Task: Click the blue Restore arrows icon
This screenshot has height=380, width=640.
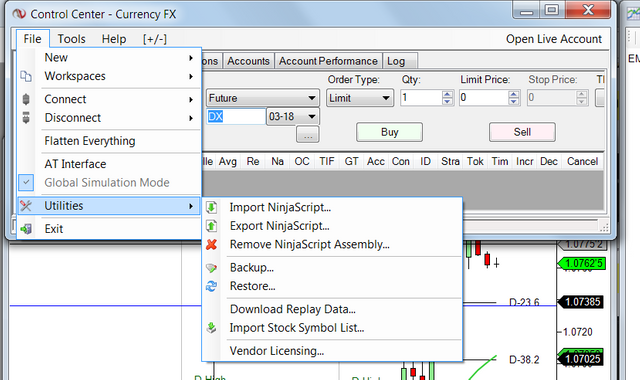Action: click(211, 286)
